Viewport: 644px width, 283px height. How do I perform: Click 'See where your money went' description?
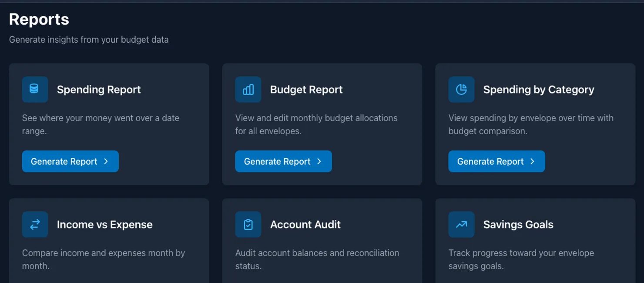pos(101,125)
